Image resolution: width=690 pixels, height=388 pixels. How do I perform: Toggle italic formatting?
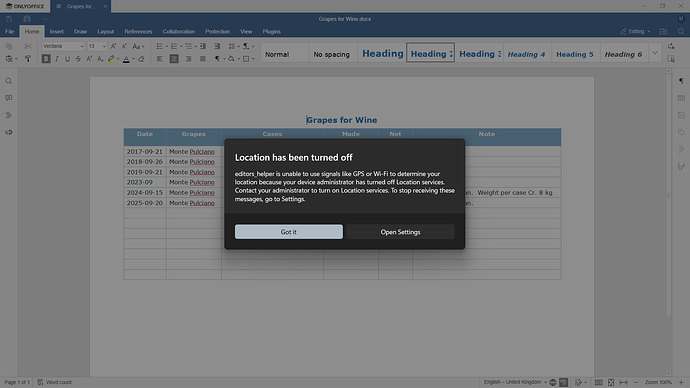pos(57,59)
